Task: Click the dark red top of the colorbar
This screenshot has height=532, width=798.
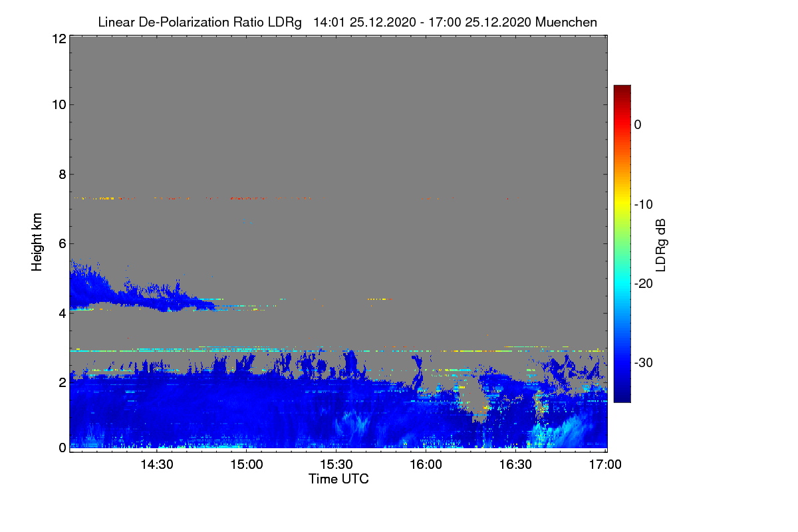Action: [x=622, y=89]
